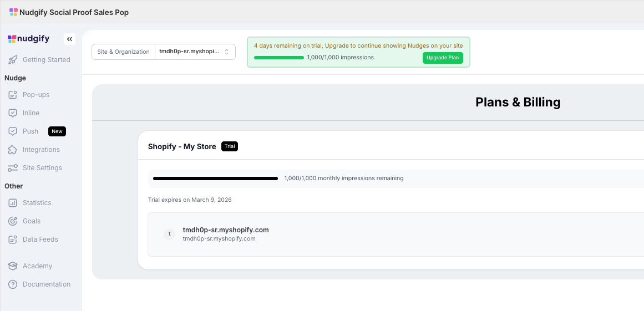
Task: Click the bold tmdh0p-sr.myshopify.com site name
Action: pyautogui.click(x=226, y=230)
